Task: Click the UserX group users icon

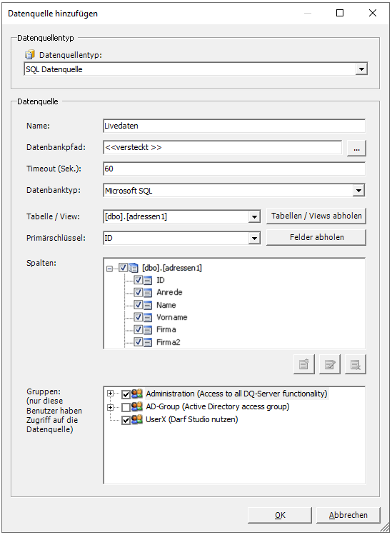Action: pyautogui.click(x=137, y=420)
